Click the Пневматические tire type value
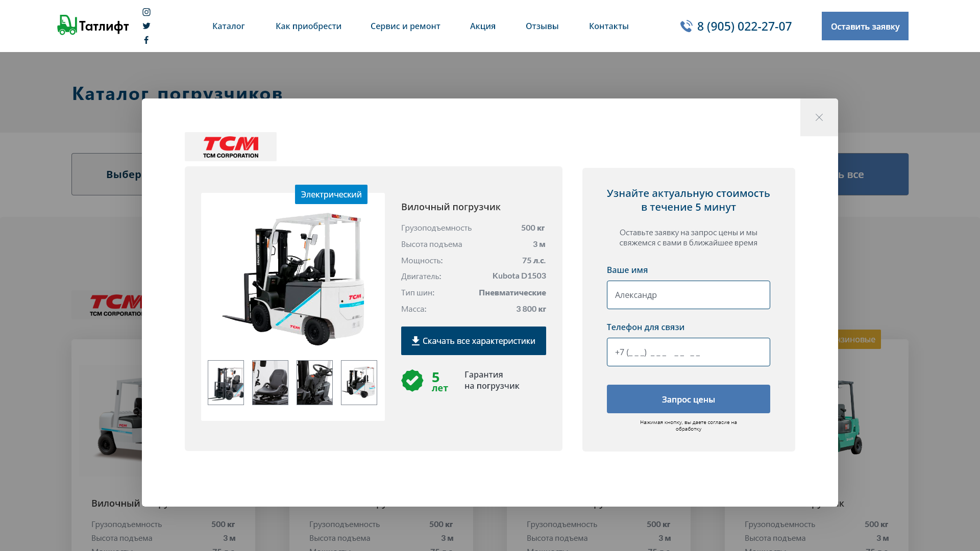Viewport: 980px width, 551px height. click(x=512, y=292)
